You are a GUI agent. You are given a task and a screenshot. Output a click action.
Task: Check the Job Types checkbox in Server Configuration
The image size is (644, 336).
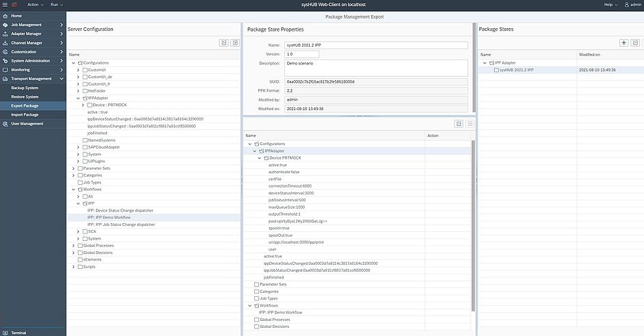click(80, 183)
